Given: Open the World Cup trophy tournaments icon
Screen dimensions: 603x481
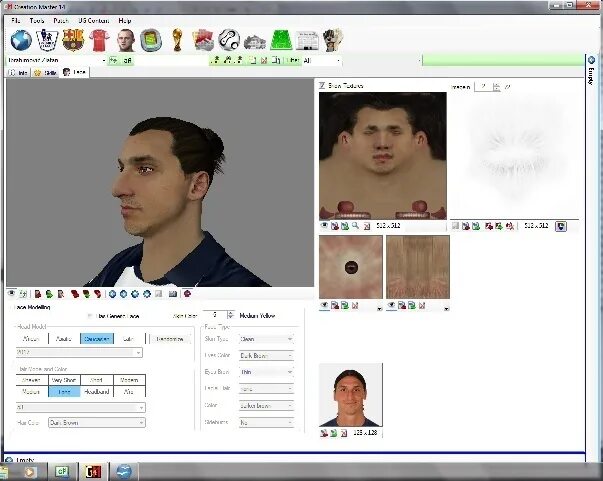Looking at the screenshot, I should click(x=177, y=40).
